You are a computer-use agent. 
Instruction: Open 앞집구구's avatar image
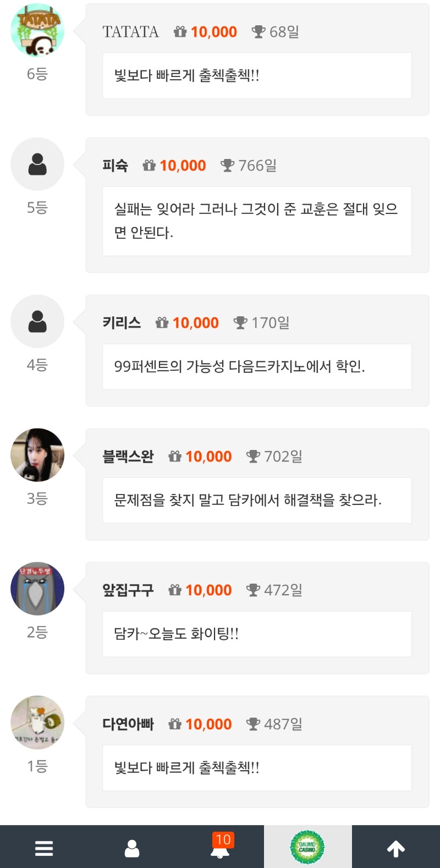pyautogui.click(x=37, y=589)
